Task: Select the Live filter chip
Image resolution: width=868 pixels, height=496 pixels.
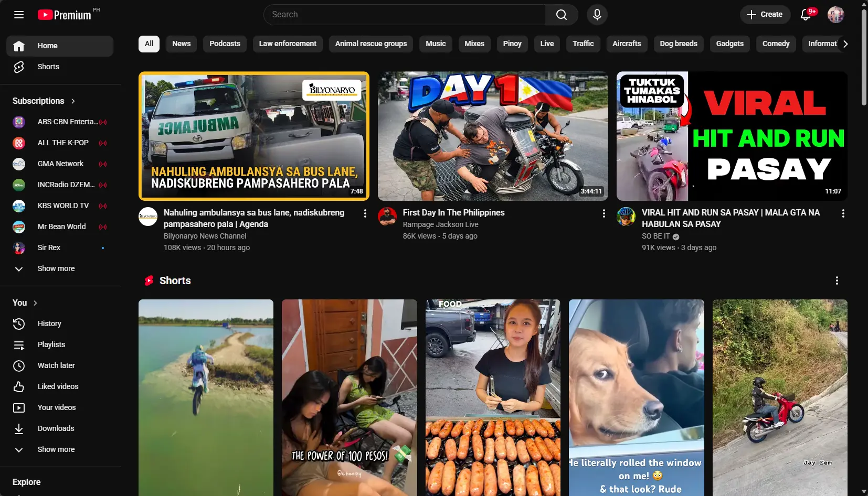Action: tap(547, 44)
